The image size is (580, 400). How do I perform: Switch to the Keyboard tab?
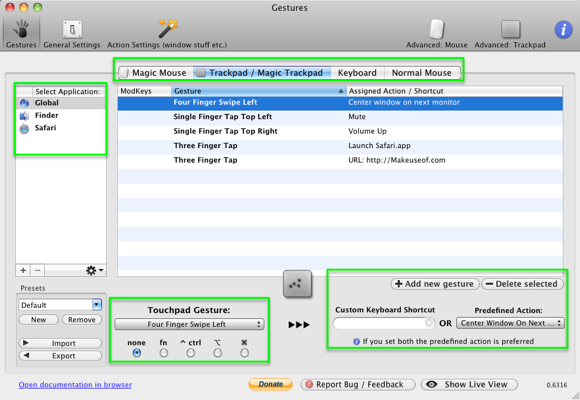pyautogui.click(x=357, y=73)
